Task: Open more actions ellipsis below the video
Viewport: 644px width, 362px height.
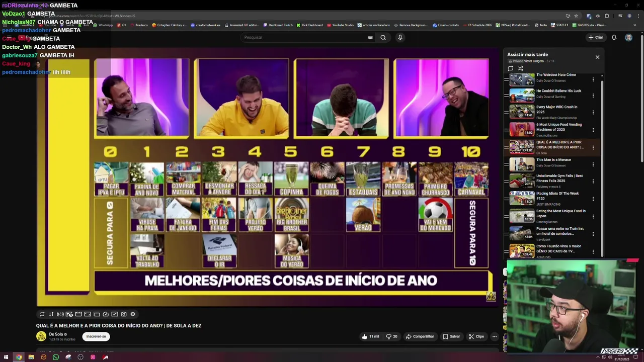Action: [495, 336]
